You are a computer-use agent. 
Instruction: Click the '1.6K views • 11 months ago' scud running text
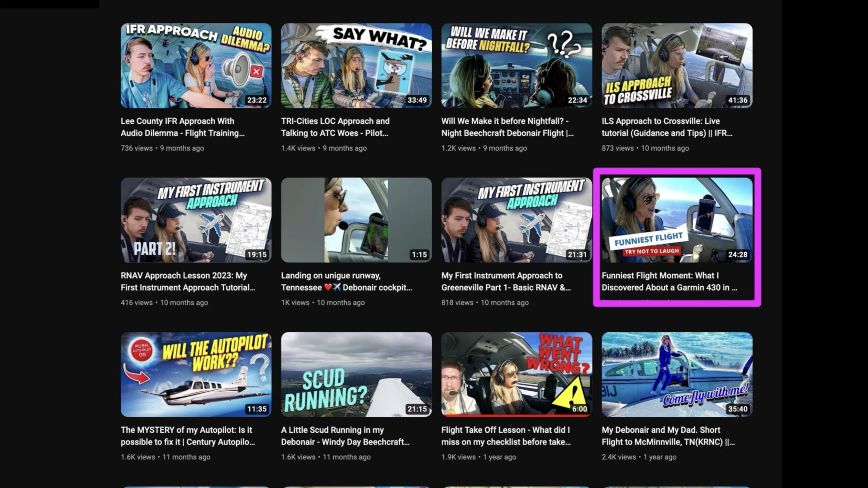(x=326, y=457)
